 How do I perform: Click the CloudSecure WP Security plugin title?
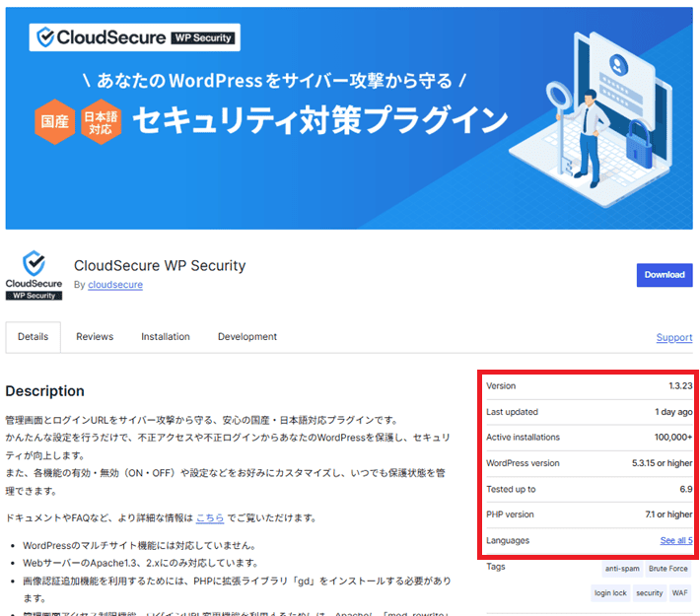tap(160, 265)
